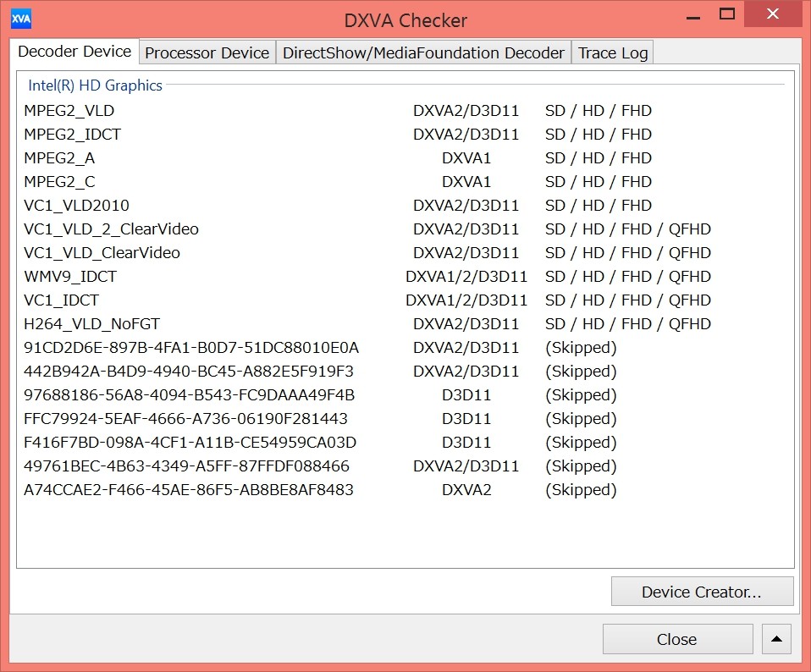Click the DXVA2 API value for A74CCAE2 entry
811x672 pixels.
point(466,490)
